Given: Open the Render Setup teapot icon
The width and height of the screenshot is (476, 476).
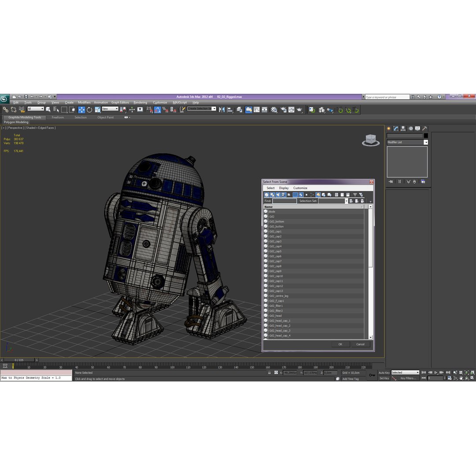Looking at the screenshot, I should 283,110.
